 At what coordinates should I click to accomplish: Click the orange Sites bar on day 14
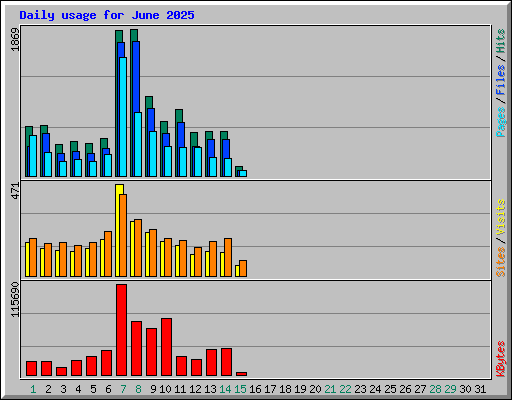click(x=228, y=257)
